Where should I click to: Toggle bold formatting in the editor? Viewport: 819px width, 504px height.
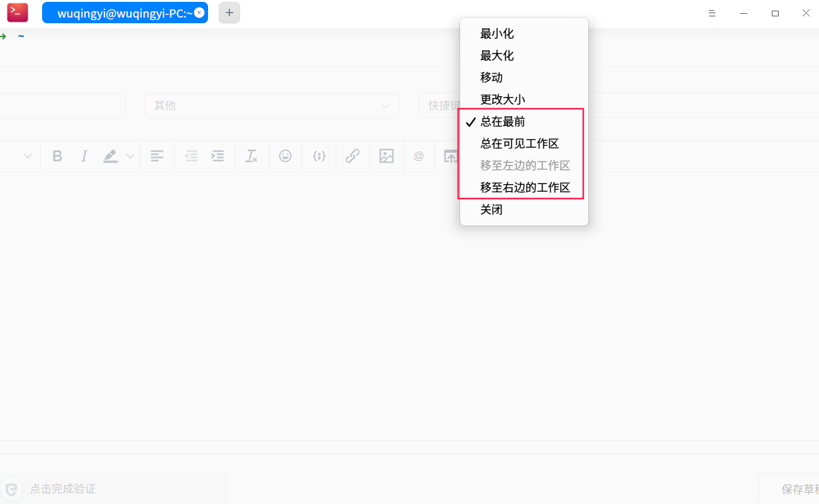[57, 156]
